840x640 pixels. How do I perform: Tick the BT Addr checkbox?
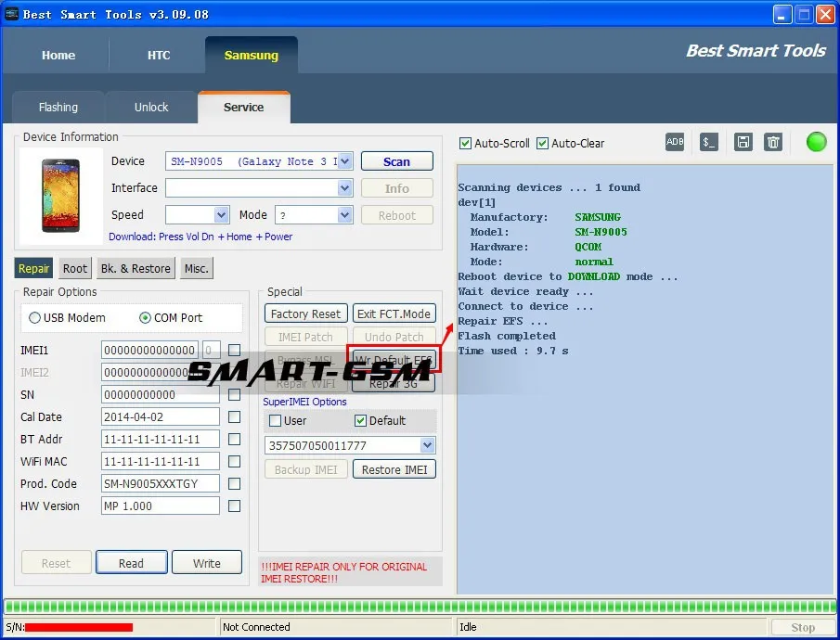click(234, 439)
